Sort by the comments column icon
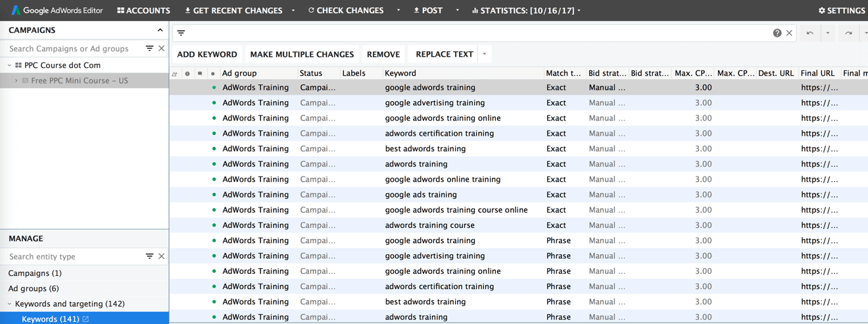Screen dimensions: 868x324 point(200,74)
